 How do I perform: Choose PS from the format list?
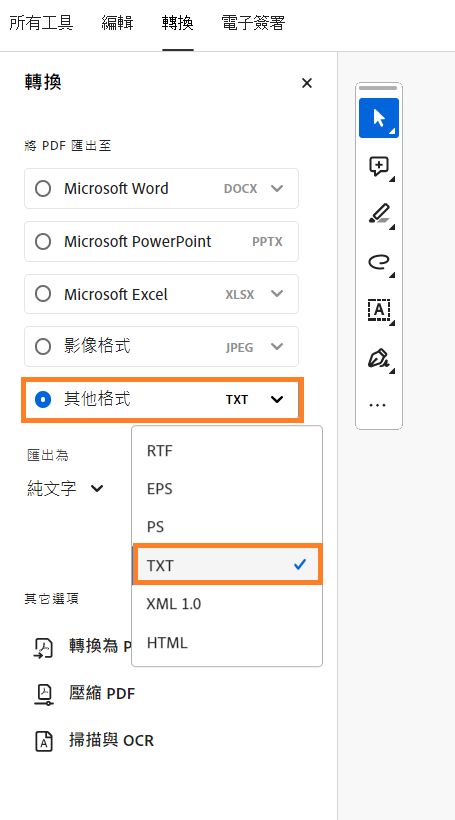click(227, 526)
